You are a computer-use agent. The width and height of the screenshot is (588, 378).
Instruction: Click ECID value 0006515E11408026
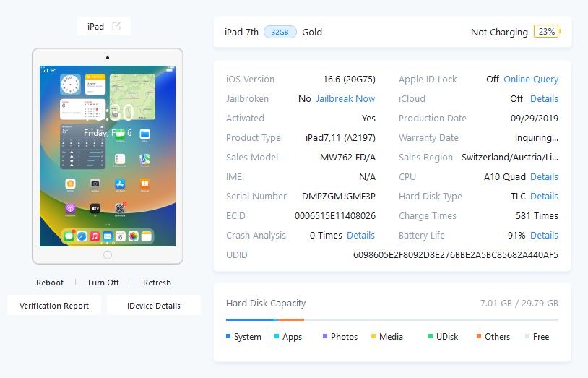335,216
